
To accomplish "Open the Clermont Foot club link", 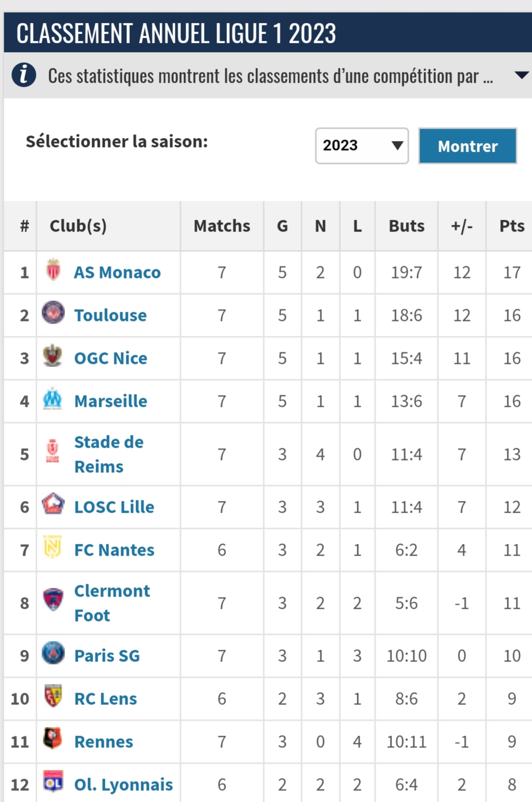I will click(x=111, y=603).
